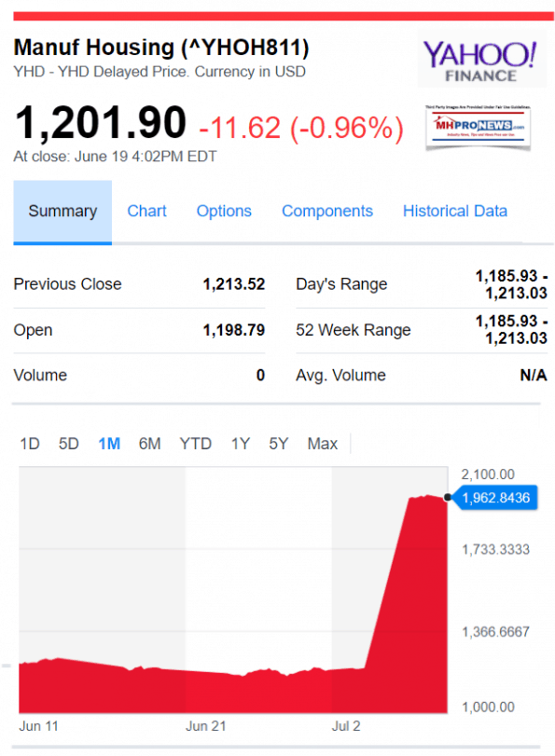Click the Manuf Housing (^YHOH811) title
555x756 pixels.
161,48
